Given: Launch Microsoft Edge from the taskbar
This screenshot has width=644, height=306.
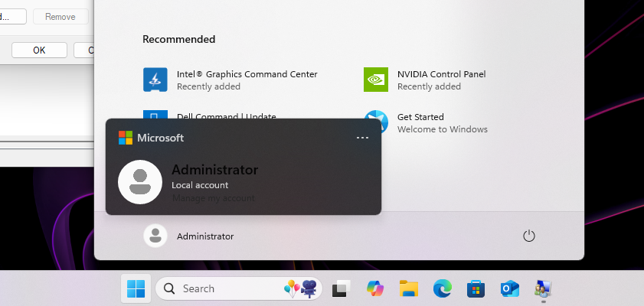Looking at the screenshot, I should 443,288.
